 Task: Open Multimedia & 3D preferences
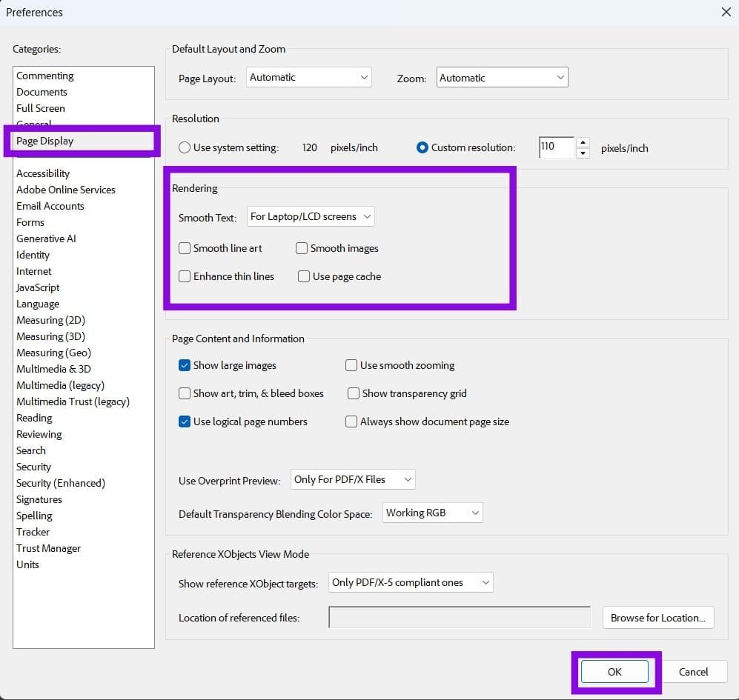53,369
